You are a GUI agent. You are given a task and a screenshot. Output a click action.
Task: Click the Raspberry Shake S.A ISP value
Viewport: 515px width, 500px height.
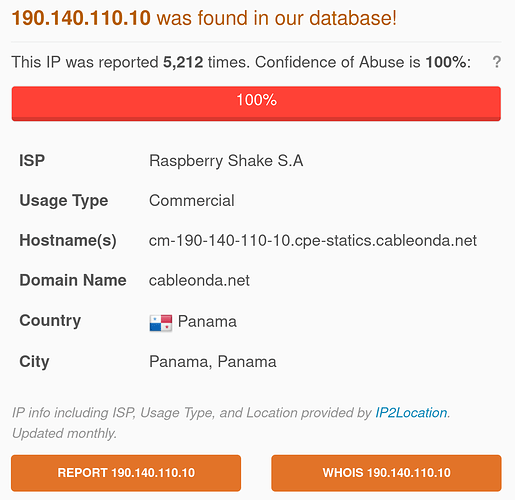tap(226, 161)
